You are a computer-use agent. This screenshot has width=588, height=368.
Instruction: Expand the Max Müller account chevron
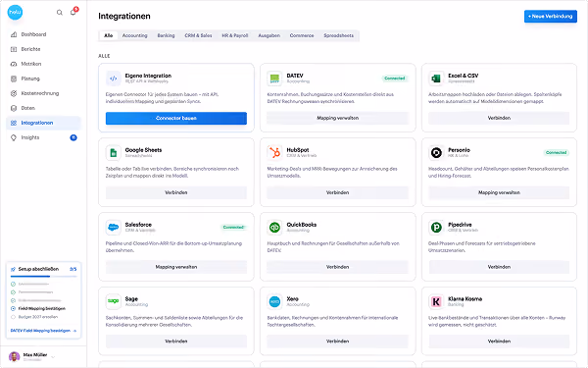(53, 357)
